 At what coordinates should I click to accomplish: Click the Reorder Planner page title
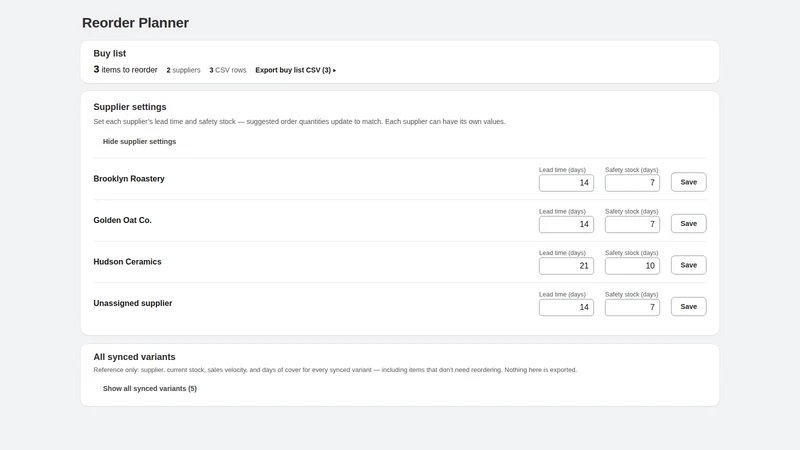click(135, 23)
